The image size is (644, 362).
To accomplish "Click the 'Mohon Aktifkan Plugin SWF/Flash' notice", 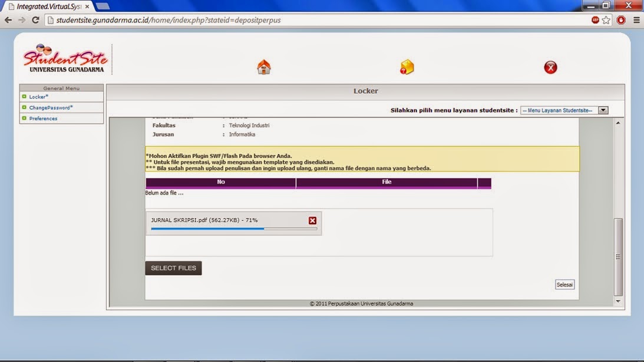I will (219, 156).
